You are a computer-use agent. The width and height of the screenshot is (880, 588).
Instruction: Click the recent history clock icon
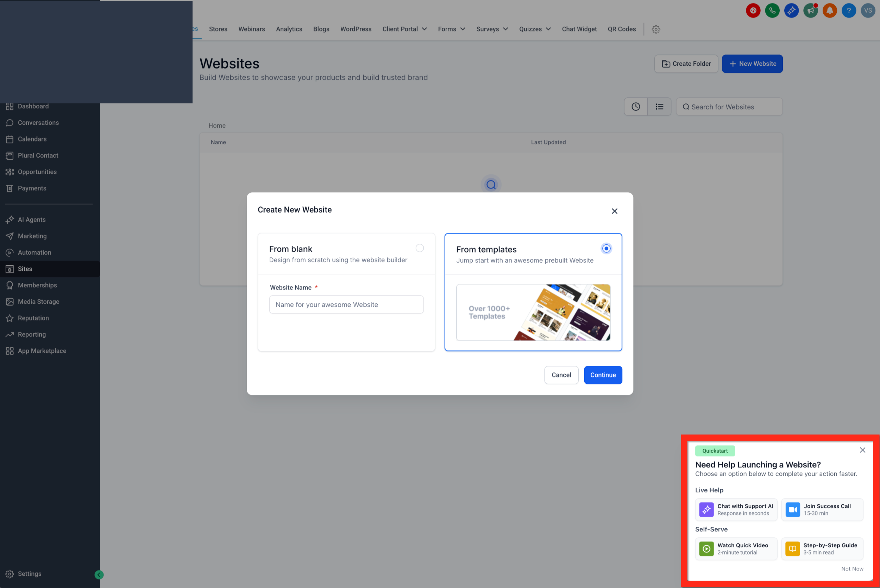(636, 107)
